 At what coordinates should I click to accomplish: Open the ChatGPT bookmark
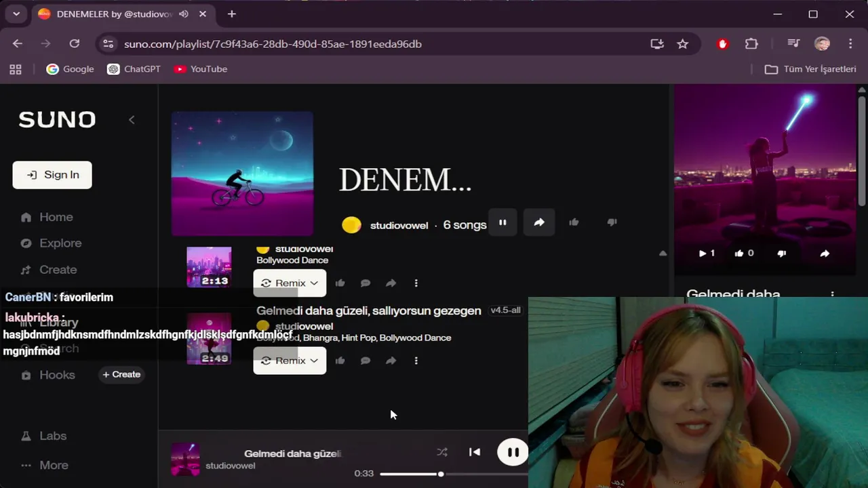[x=134, y=69]
